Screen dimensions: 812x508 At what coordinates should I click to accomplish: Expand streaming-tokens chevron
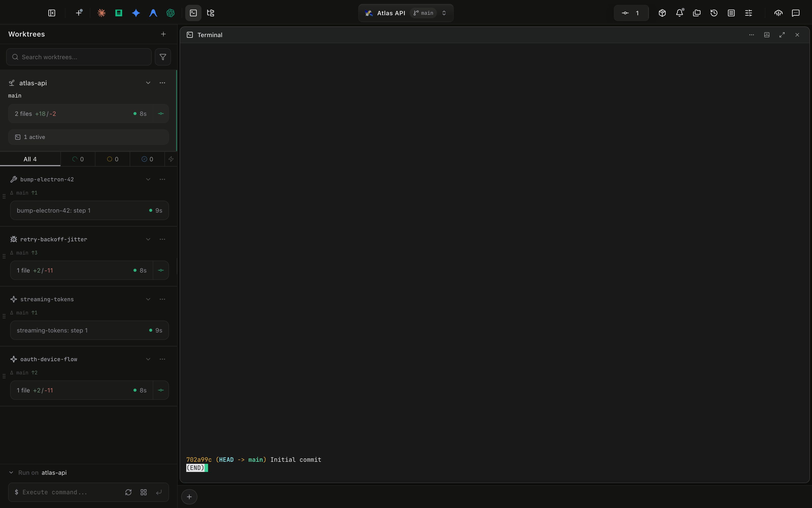(x=148, y=299)
